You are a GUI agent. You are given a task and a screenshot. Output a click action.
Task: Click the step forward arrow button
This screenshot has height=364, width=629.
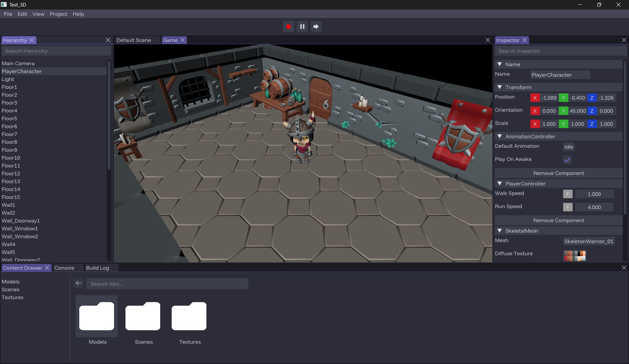click(315, 27)
